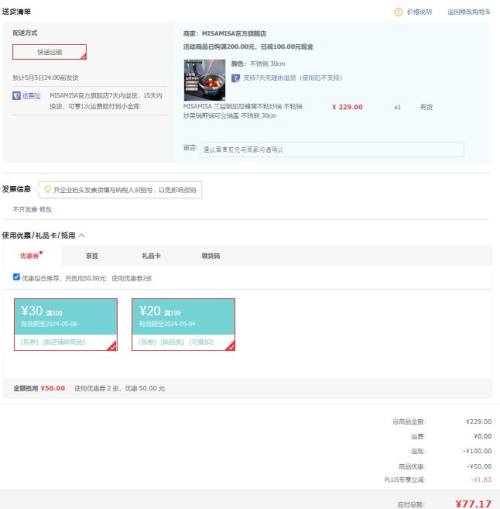Screen dimensions: 500x509
Task: Open the MISAMISA wok product title link
Action: point(243,111)
